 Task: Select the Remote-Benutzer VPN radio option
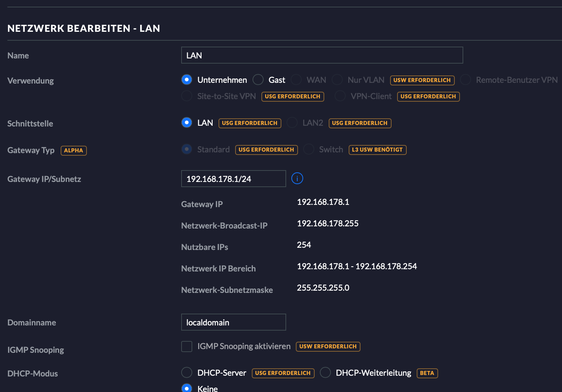point(465,80)
